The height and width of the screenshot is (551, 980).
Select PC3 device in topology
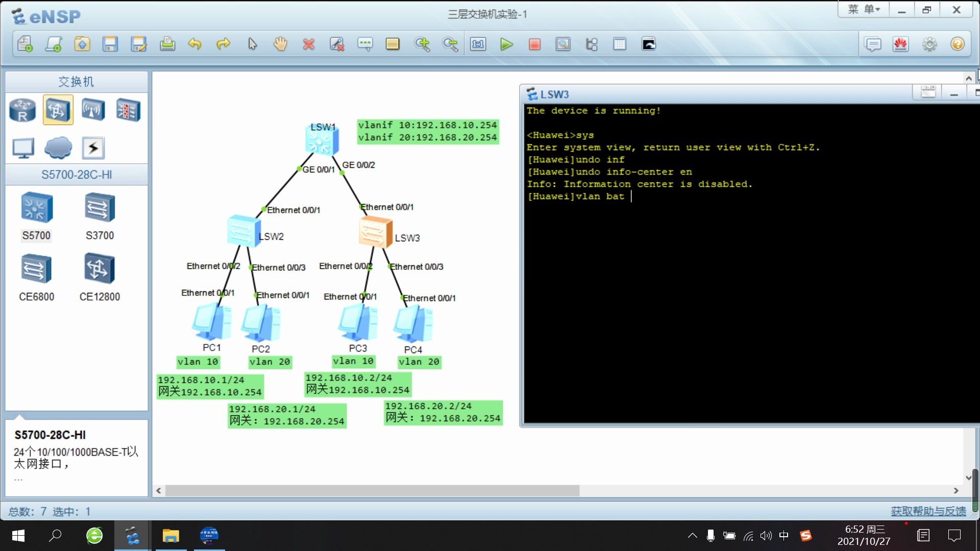(357, 323)
